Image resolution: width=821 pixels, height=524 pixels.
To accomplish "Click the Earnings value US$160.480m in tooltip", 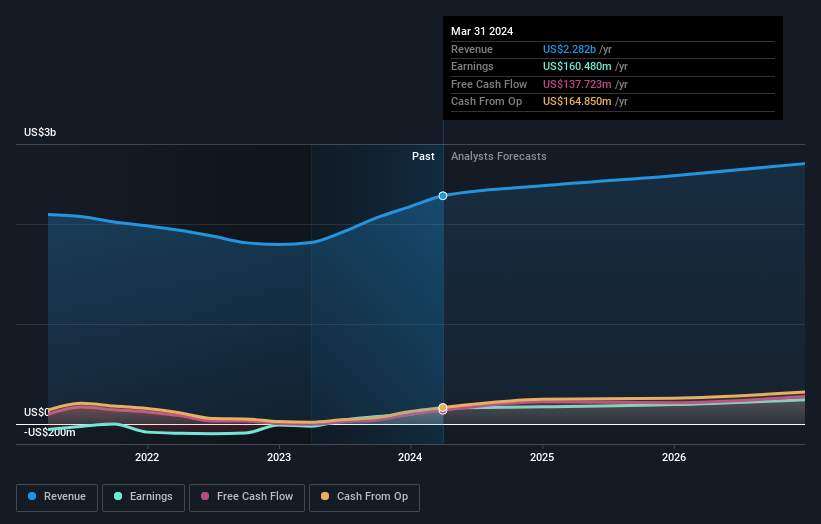I will (x=577, y=66).
